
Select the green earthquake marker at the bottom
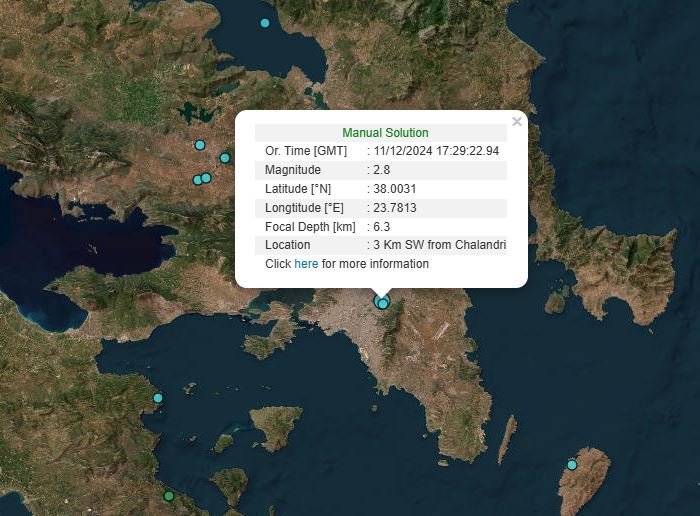tap(169, 496)
